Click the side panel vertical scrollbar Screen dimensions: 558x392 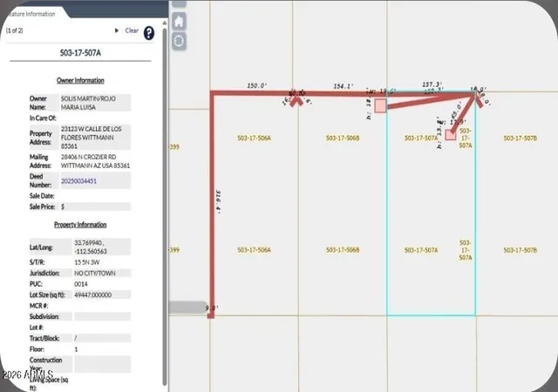165,206
